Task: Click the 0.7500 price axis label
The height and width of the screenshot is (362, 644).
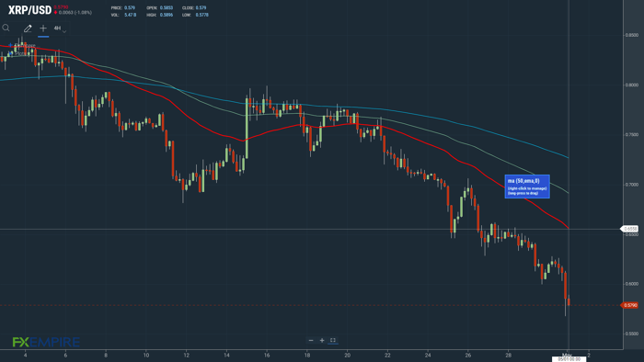Action: [632, 135]
